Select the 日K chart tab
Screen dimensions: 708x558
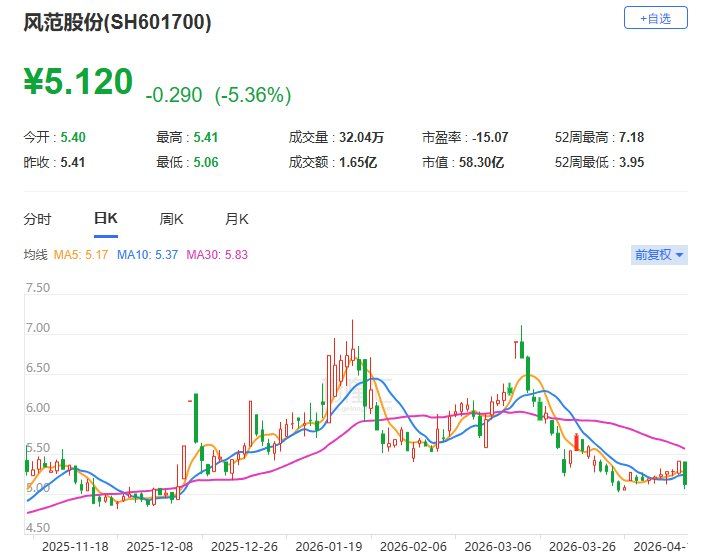tap(105, 218)
